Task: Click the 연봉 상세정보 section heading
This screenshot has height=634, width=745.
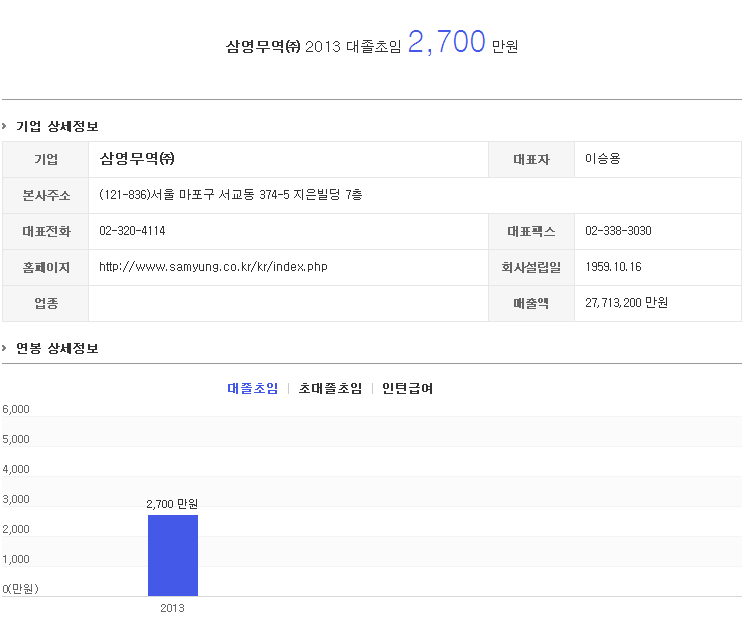Action: pyautogui.click(x=57, y=348)
